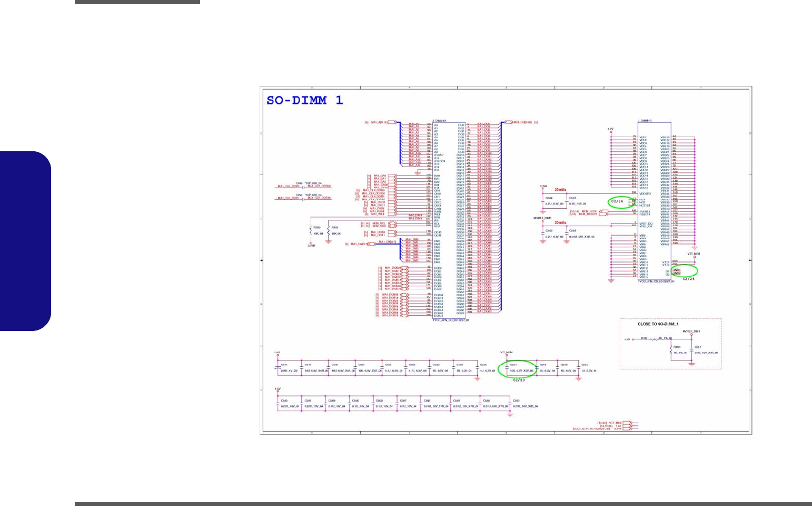Select the VREF_DQ pin label
Image resolution: width=812 pixels, height=506 pixels.
646,223
